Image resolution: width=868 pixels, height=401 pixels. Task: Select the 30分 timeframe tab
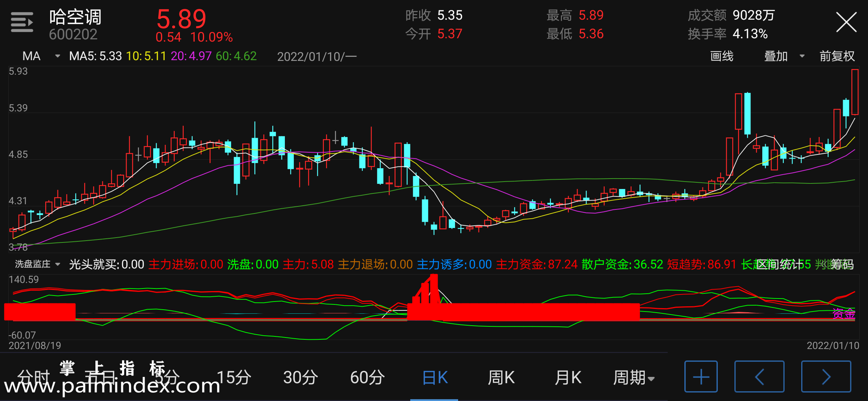pyautogui.click(x=300, y=378)
